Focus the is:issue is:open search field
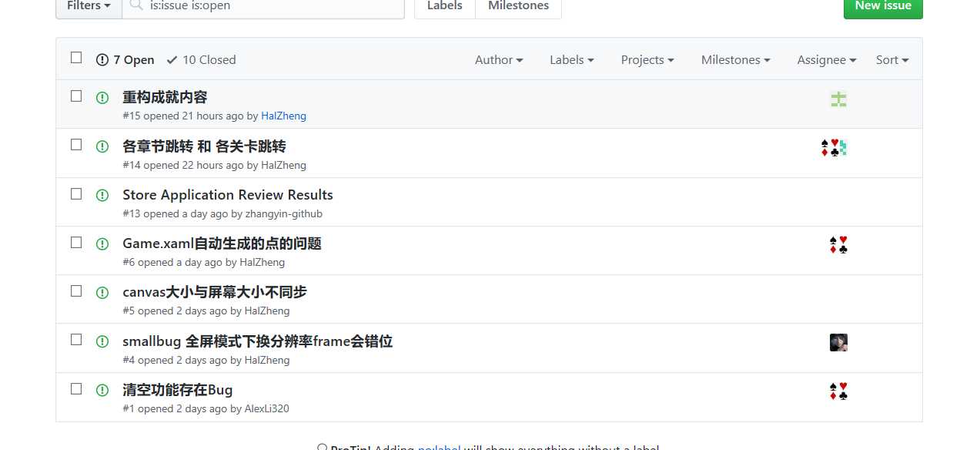This screenshot has width=980, height=450. point(263,6)
